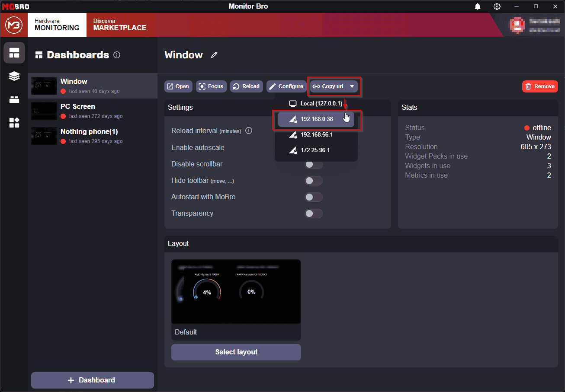
Task: Choose 172.25.96.1 address from the menu
Action: pyautogui.click(x=316, y=150)
